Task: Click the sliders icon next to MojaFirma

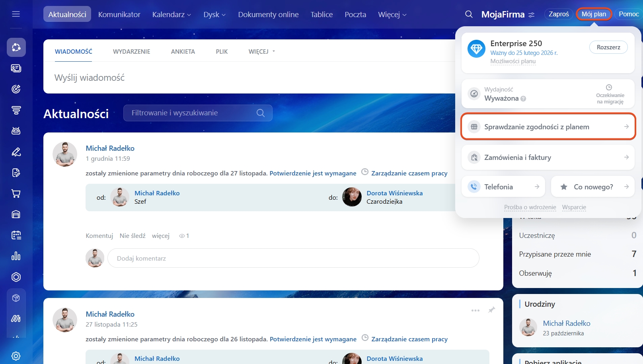Action: (531, 15)
